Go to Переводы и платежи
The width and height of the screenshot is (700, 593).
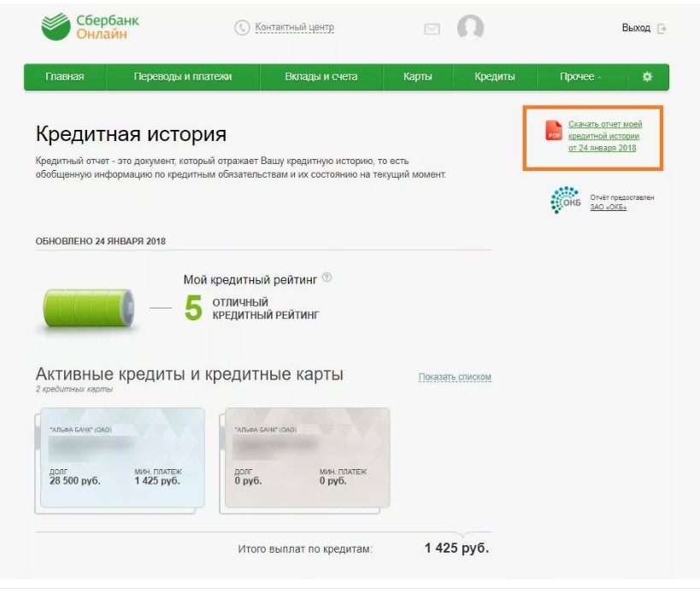[x=183, y=77]
